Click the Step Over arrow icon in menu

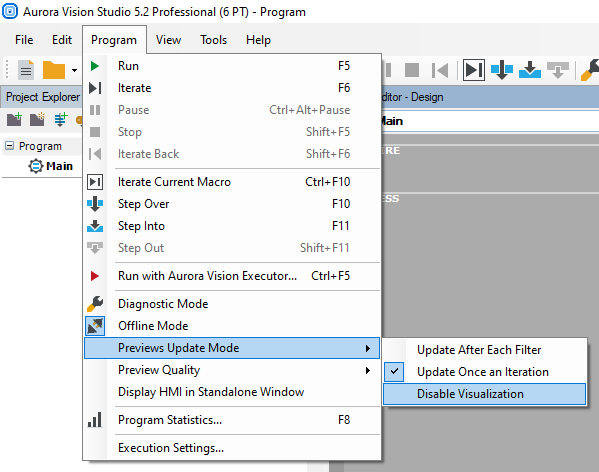[95, 204]
